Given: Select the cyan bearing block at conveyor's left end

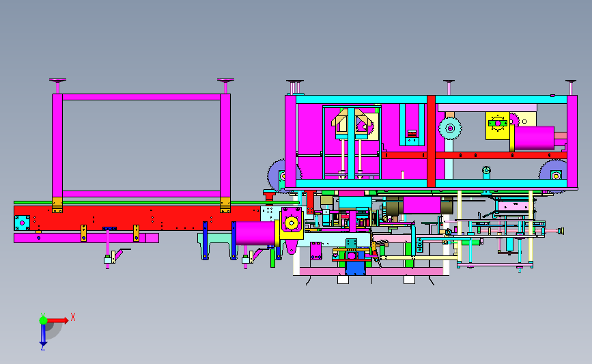Looking at the screenshot, I should pyautogui.click(x=22, y=223).
